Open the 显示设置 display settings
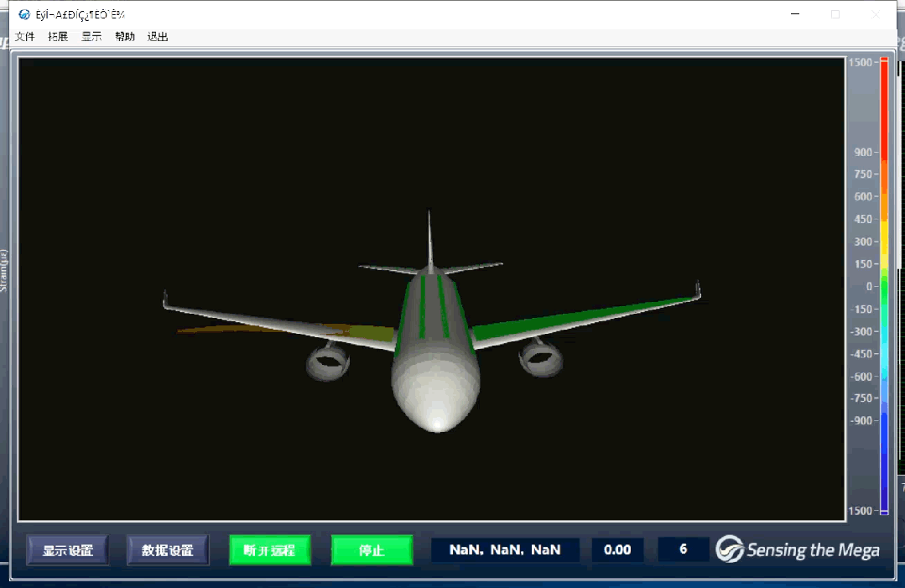The image size is (905, 588). (67, 549)
